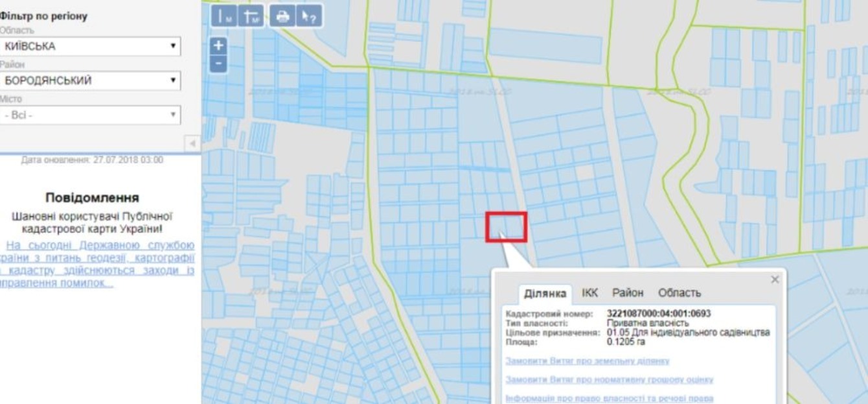Close the parcel info popup

[x=775, y=279]
